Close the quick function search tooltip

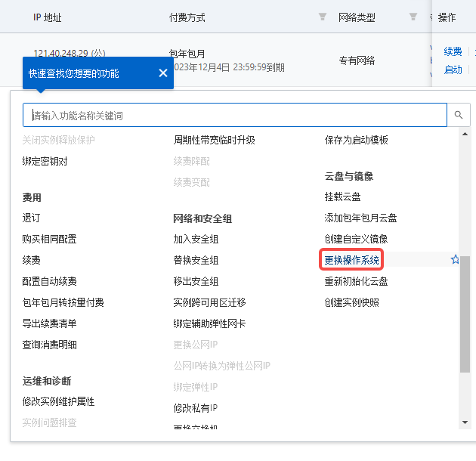(163, 73)
